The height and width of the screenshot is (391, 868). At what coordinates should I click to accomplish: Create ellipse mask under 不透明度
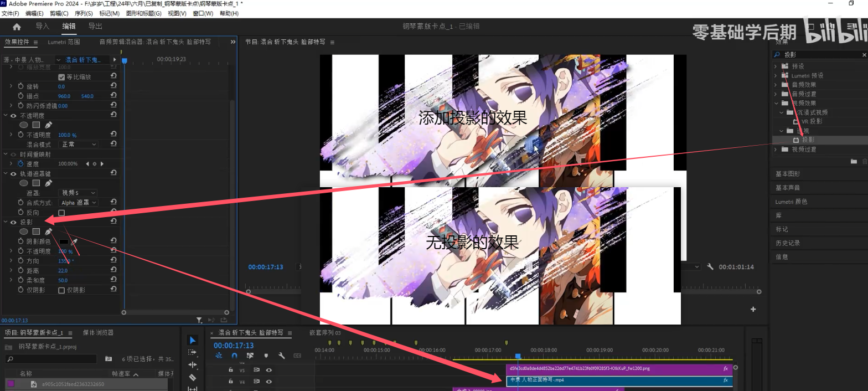coord(24,125)
